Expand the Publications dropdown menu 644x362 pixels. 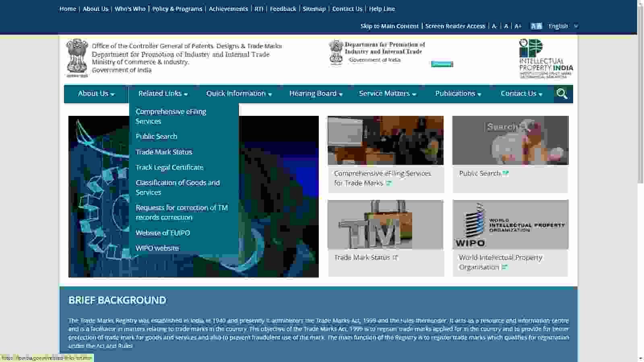coord(458,94)
